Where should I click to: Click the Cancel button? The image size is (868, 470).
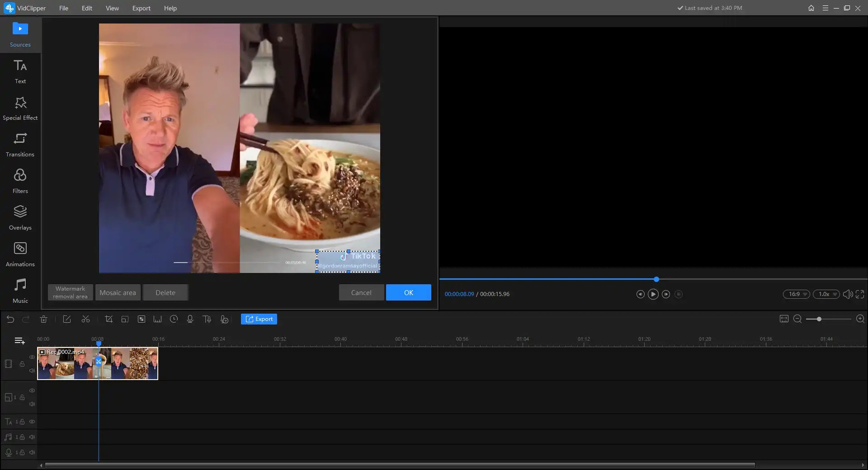click(362, 292)
